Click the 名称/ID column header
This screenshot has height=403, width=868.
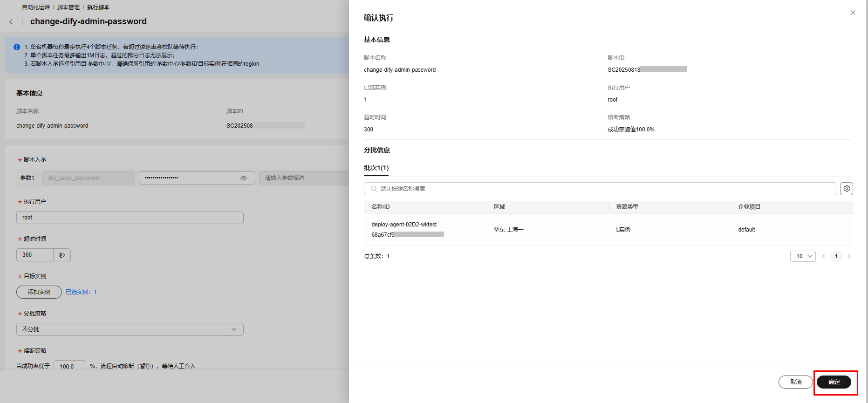point(381,207)
